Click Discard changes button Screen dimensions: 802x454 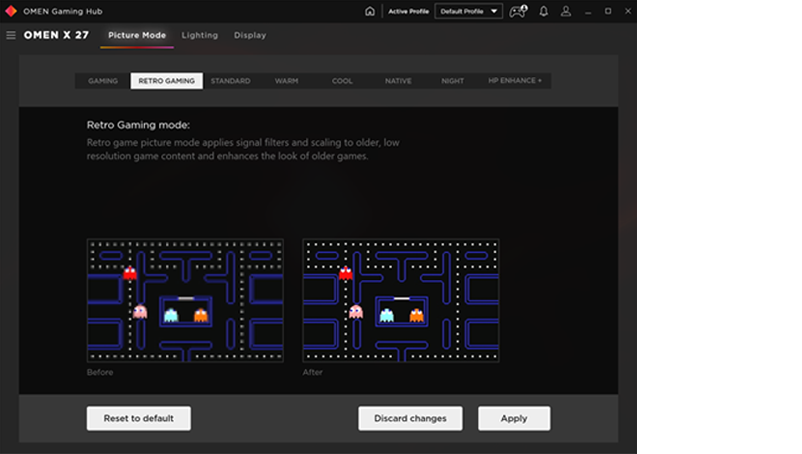click(410, 418)
